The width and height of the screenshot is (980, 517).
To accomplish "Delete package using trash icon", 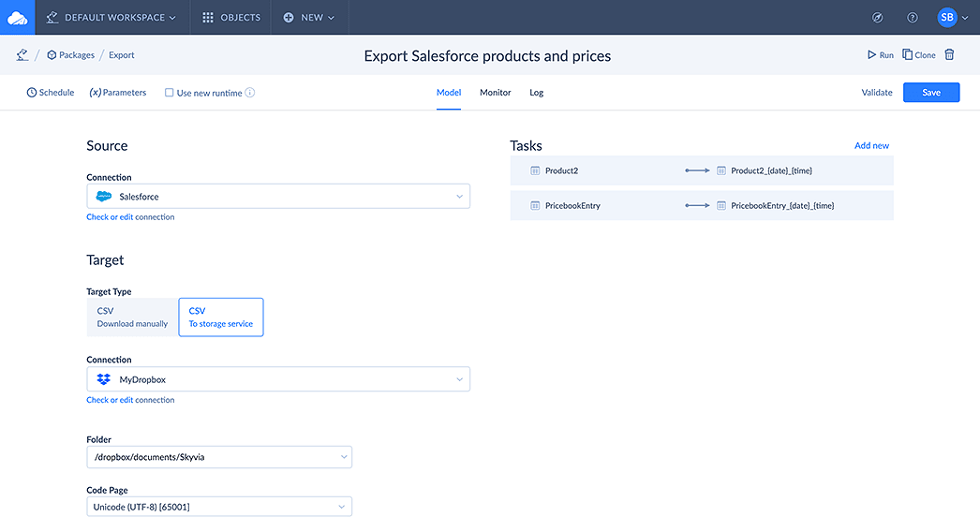I will pos(949,55).
